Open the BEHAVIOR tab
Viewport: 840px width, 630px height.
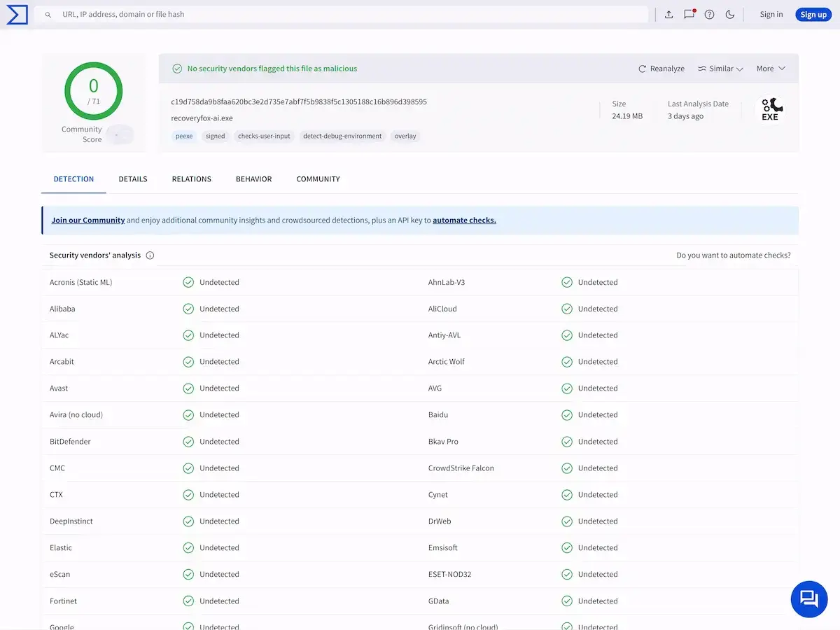click(x=253, y=179)
